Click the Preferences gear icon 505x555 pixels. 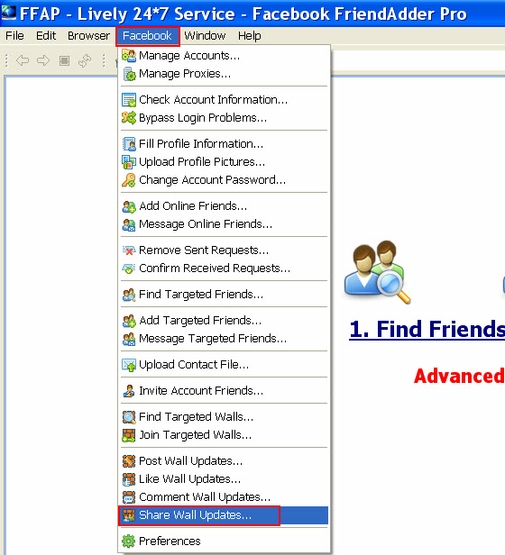pos(128,541)
